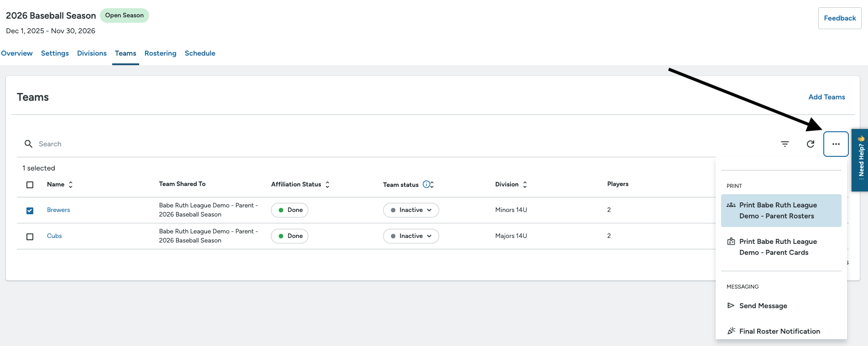
Task: Click the Feedback button
Action: pos(840,18)
